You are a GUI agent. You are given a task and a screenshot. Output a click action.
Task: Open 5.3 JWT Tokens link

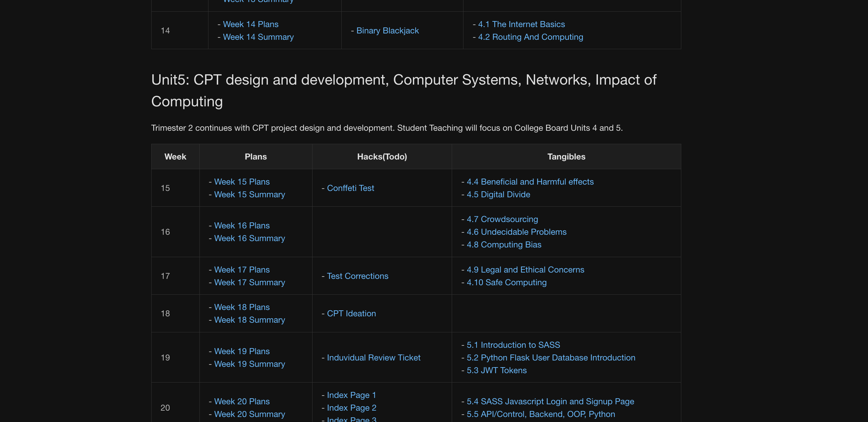pyautogui.click(x=496, y=371)
